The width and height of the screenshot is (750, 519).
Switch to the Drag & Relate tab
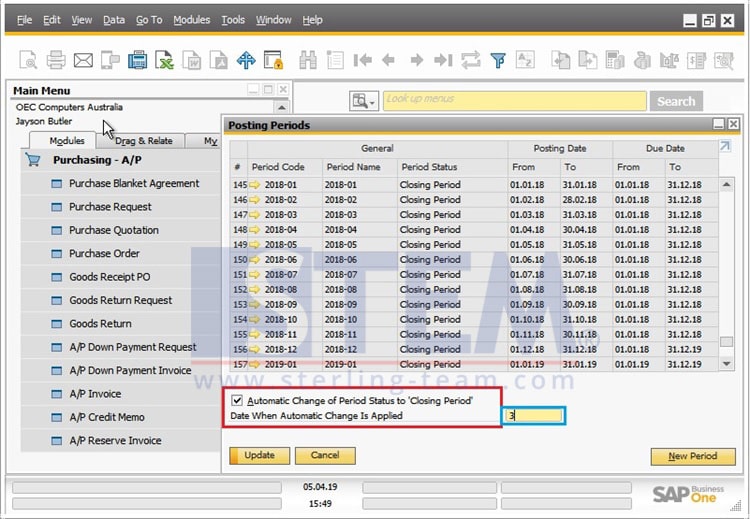pos(142,141)
